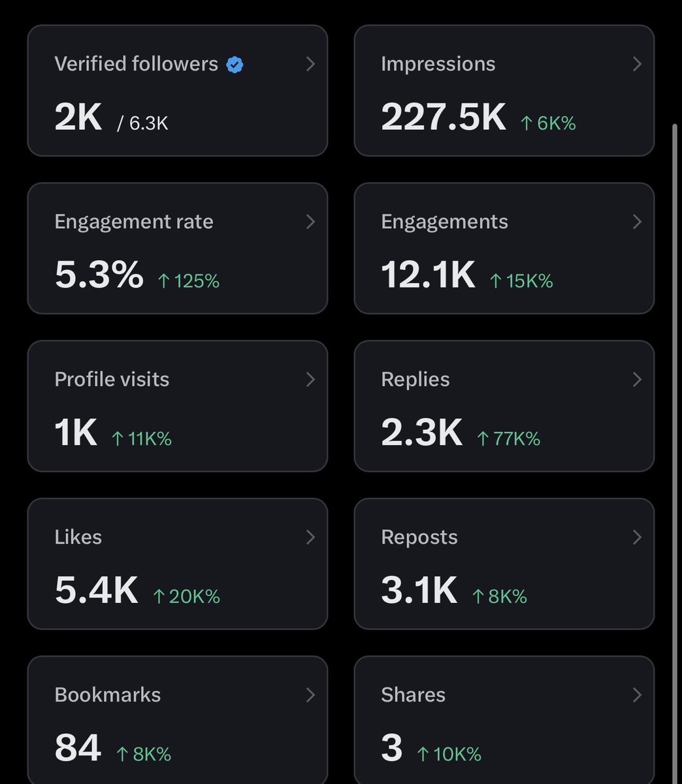Click the Engagements card chevron
682x784 pixels.
pyautogui.click(x=637, y=222)
